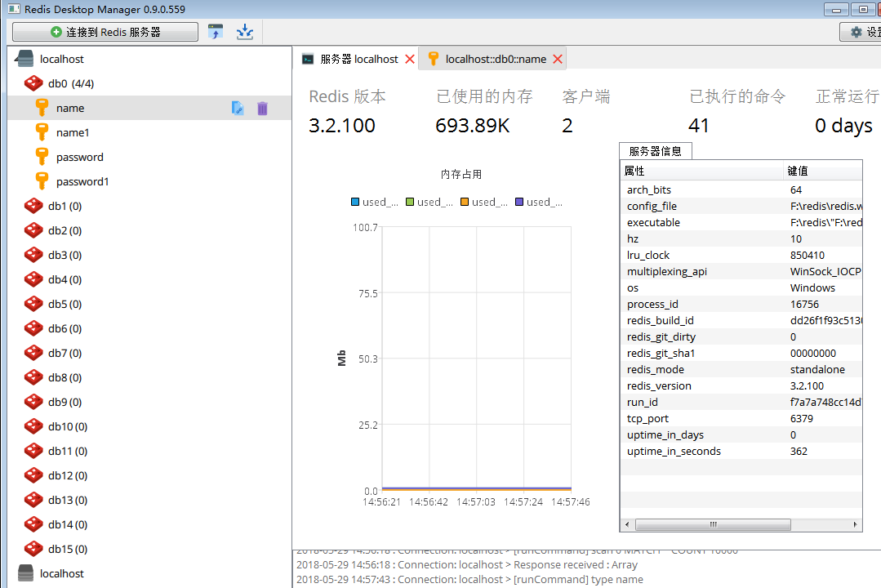The height and width of the screenshot is (588, 881).
Task: Click the top localhost server stack icon
Action: click(24, 59)
